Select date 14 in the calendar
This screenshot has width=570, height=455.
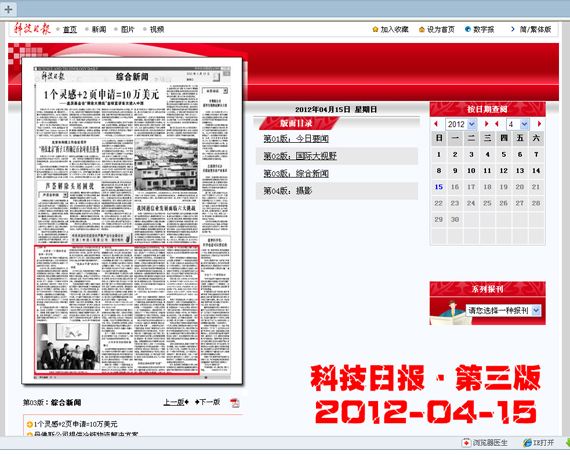tap(536, 170)
